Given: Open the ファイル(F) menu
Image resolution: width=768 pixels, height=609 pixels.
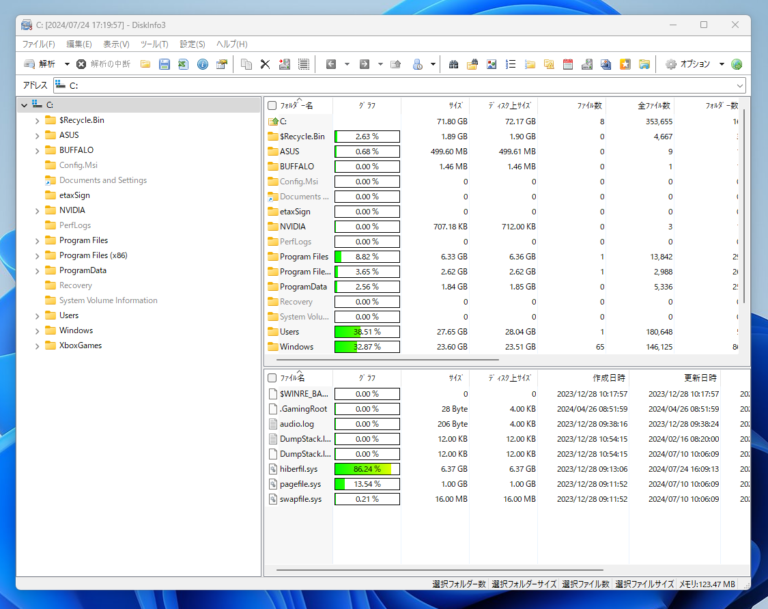Looking at the screenshot, I should [x=39, y=44].
